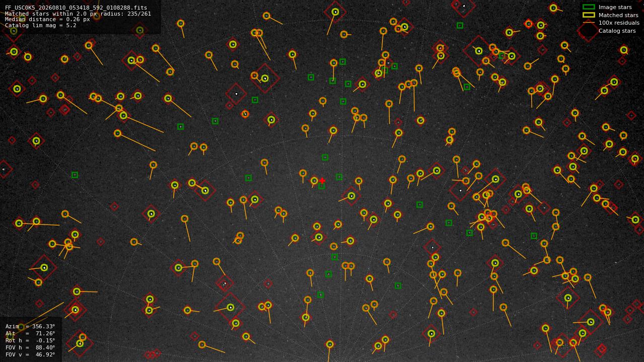644x362 pixels.
Task: Select the 'FOV v = 46.92°' readout
Action: pos(30,354)
